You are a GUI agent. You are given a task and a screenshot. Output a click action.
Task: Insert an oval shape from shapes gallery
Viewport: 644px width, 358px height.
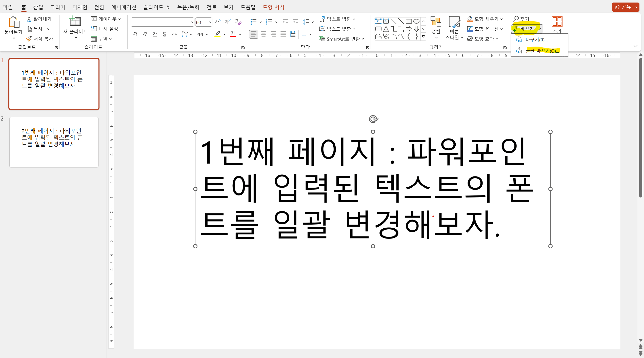point(416,21)
